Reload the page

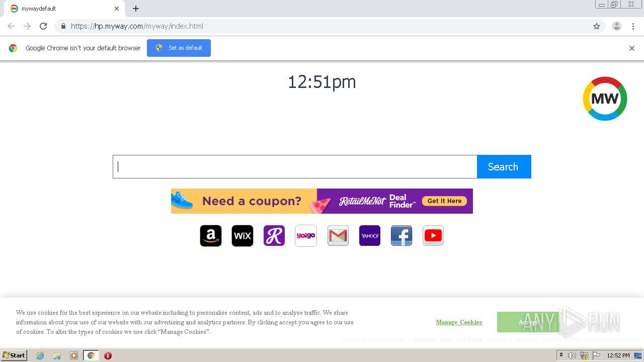(x=43, y=26)
